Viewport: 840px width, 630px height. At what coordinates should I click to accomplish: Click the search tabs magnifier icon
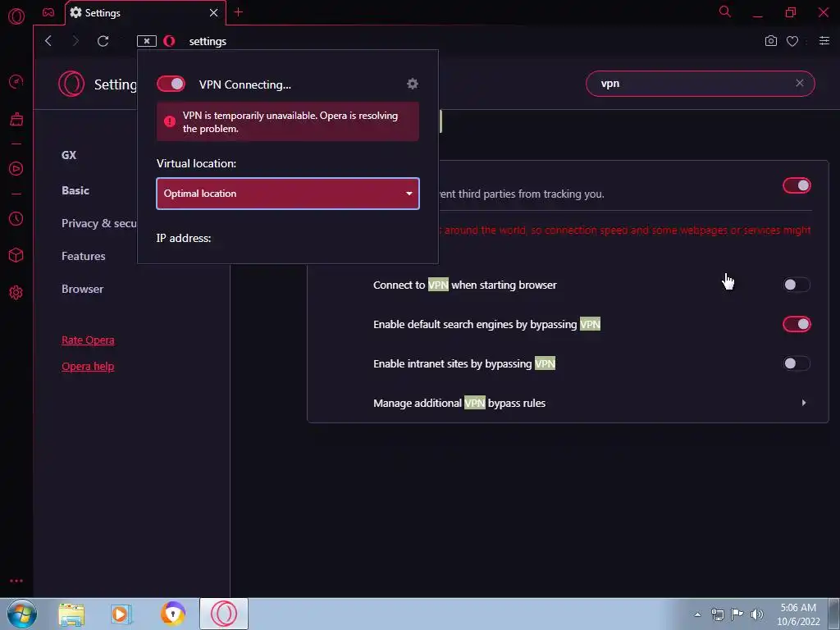coord(725,11)
